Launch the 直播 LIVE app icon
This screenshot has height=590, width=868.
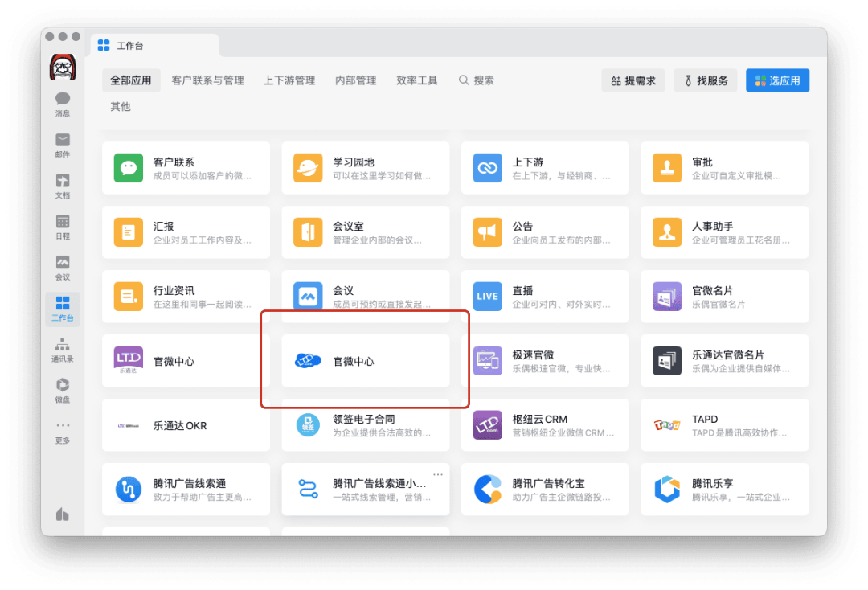pyautogui.click(x=487, y=296)
